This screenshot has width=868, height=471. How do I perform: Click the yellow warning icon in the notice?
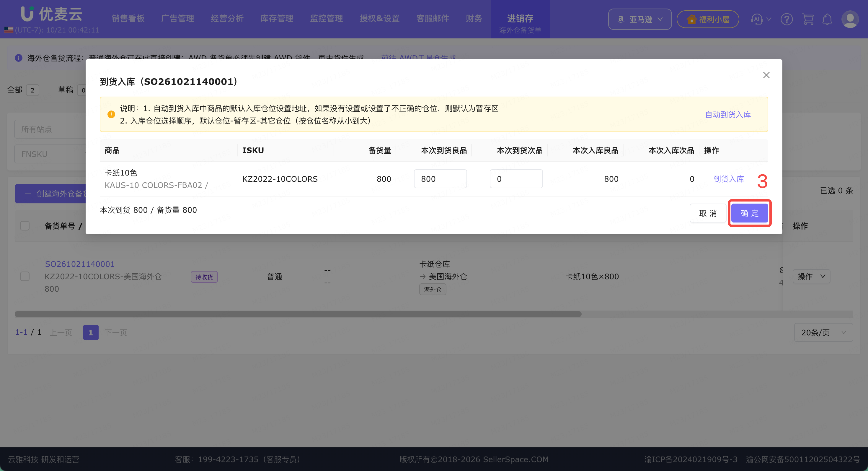tap(111, 115)
